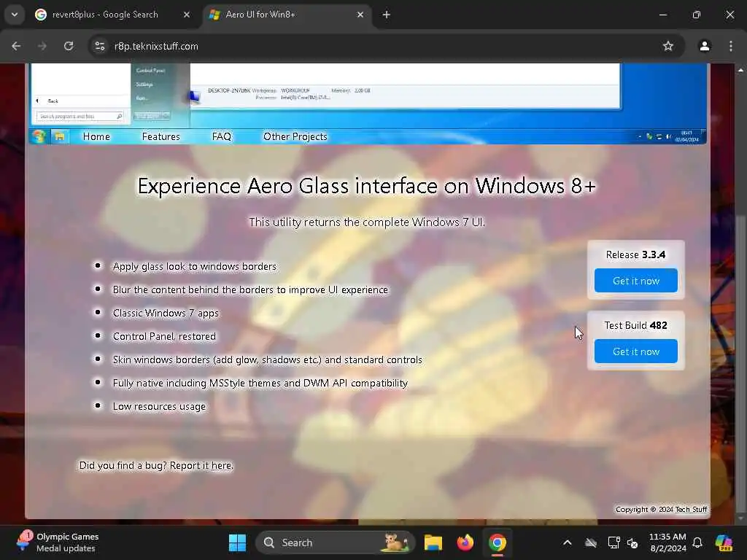Viewport: 747px width, 560px height.
Task: Open the Windows Start menu
Action: pyautogui.click(x=237, y=542)
